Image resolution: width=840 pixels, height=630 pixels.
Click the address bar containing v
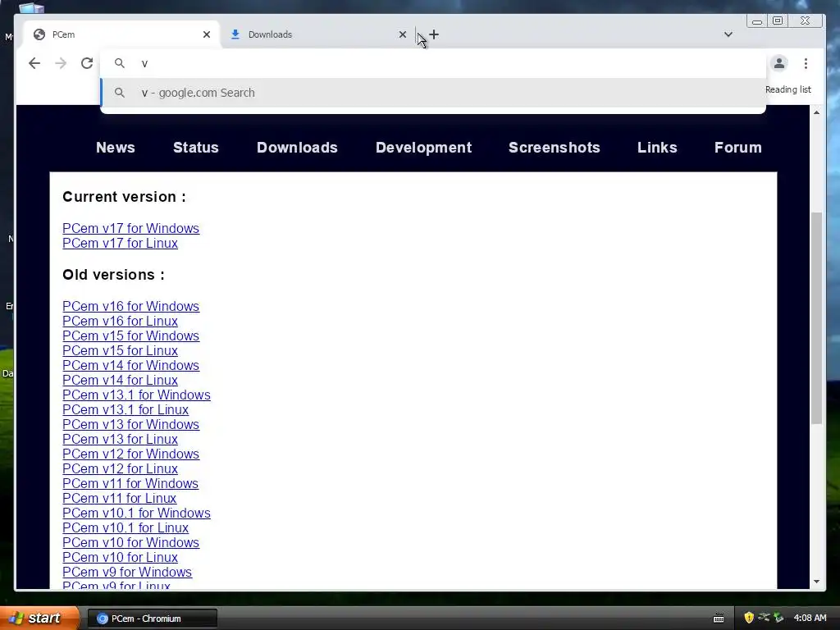point(433,63)
